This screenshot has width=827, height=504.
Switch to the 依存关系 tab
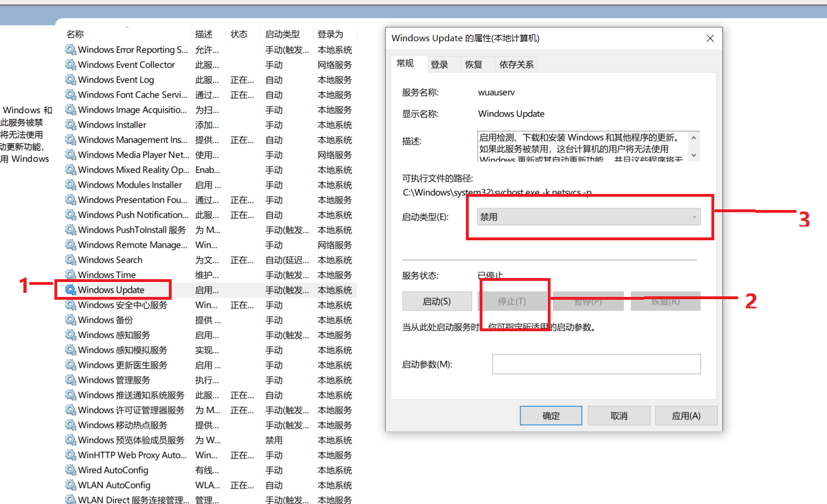click(x=516, y=65)
